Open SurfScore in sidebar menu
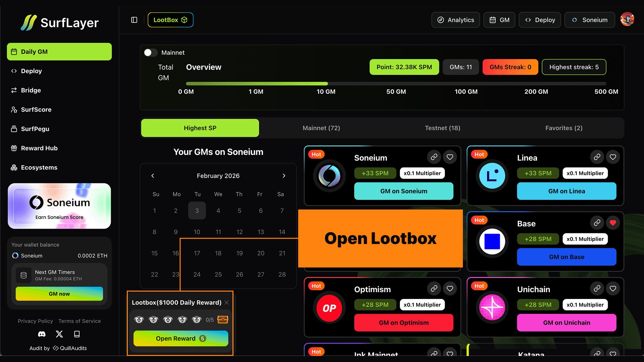644x362 pixels. 36,110
